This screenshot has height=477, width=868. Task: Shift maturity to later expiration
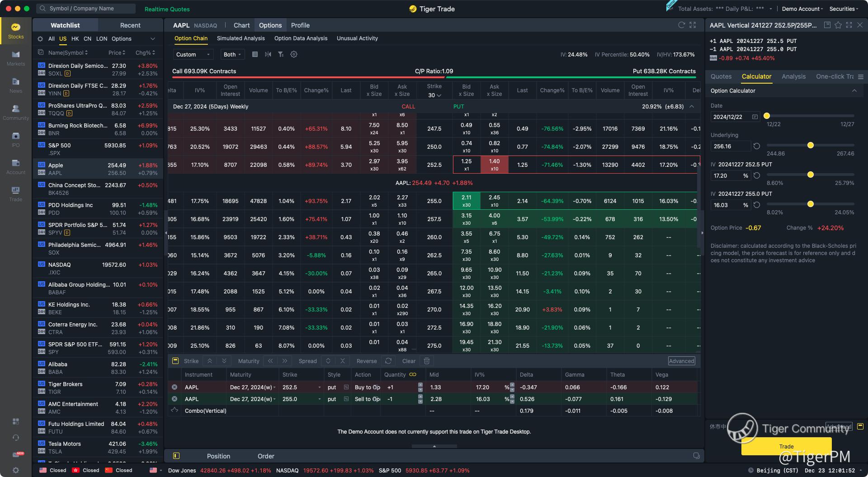284,361
